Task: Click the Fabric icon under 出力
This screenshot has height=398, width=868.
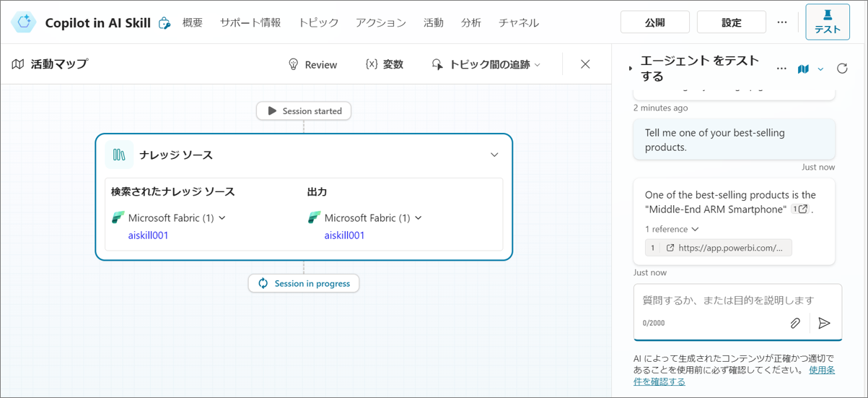Action: 315,217
